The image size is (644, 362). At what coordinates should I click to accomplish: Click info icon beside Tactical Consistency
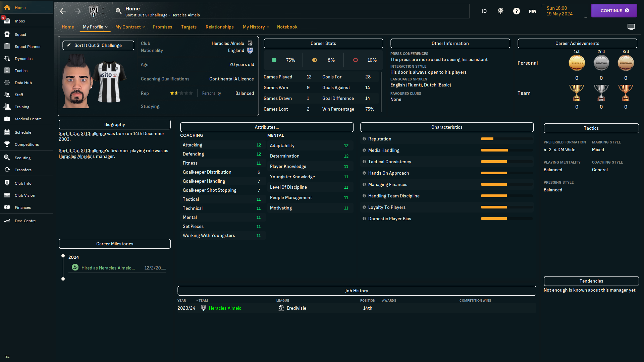point(364,162)
